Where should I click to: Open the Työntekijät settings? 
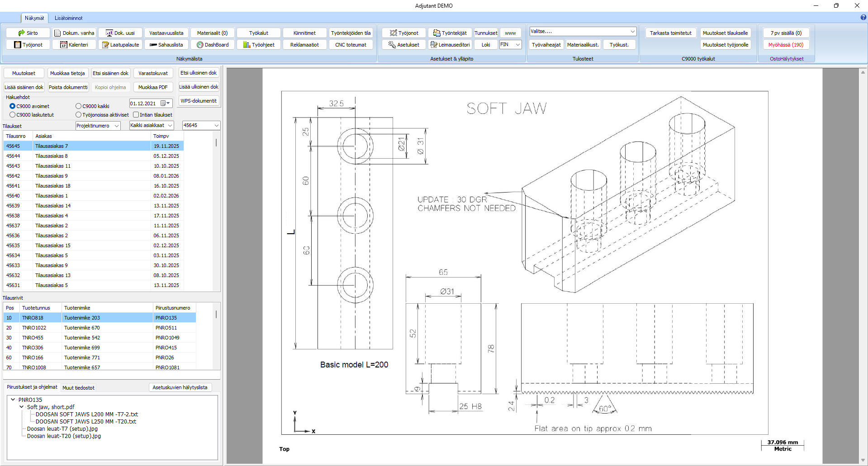click(450, 33)
